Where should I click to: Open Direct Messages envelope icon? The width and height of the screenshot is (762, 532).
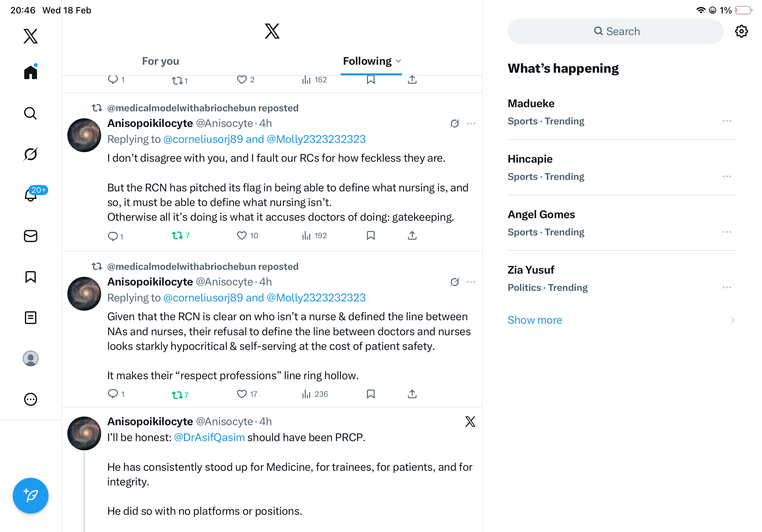[x=31, y=236]
